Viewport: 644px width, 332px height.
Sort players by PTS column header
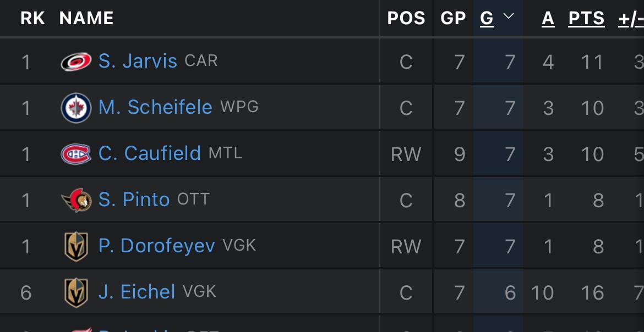coord(586,17)
